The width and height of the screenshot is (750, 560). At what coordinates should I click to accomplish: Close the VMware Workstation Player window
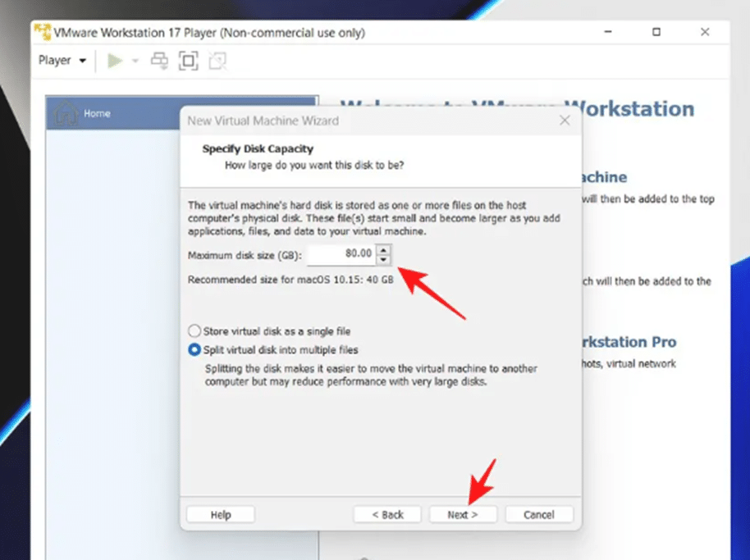click(705, 32)
